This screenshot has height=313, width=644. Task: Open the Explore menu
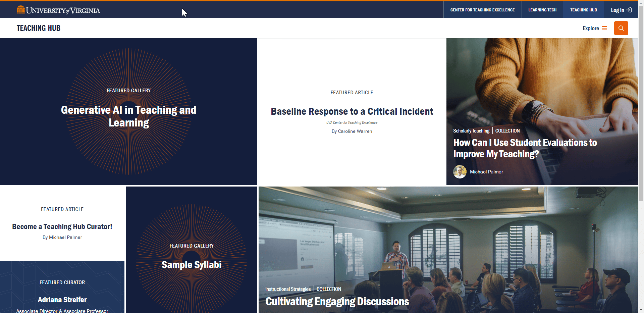pos(595,28)
